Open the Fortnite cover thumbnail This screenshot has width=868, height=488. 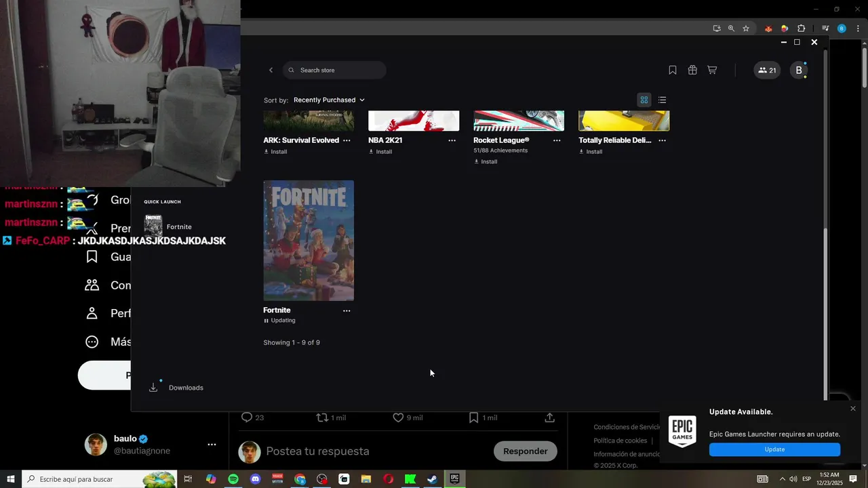pyautogui.click(x=309, y=241)
